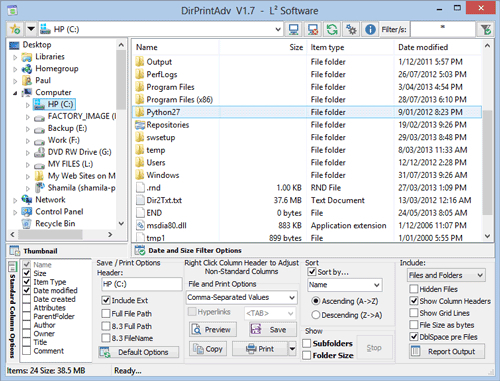Select the Work (F:) drive icon
Image resolution: width=500 pixels, height=381 pixels.
click(x=40, y=141)
